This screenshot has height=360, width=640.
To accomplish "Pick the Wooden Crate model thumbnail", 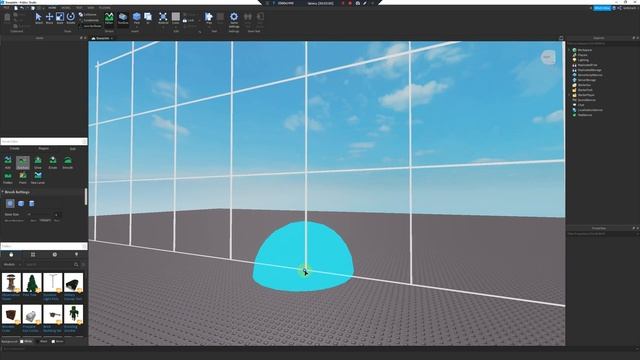I will pos(11,314).
